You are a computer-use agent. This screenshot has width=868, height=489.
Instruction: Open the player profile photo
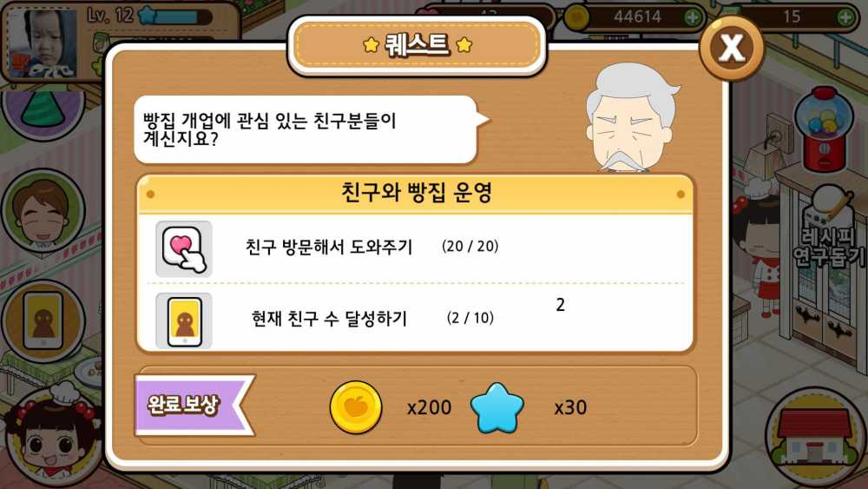43,43
